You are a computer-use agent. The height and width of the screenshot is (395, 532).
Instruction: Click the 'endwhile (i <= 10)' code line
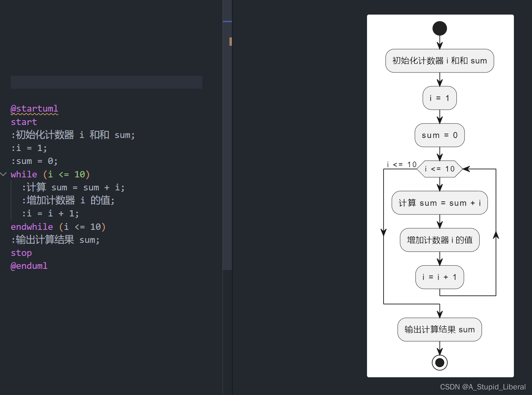tap(58, 227)
